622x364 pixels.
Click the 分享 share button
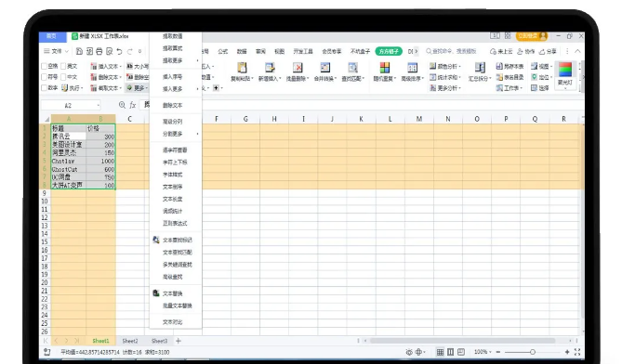click(548, 51)
